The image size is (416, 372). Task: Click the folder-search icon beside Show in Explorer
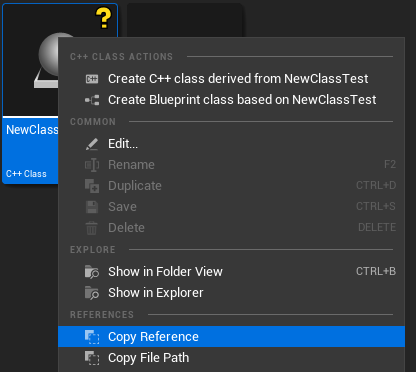[92, 293]
